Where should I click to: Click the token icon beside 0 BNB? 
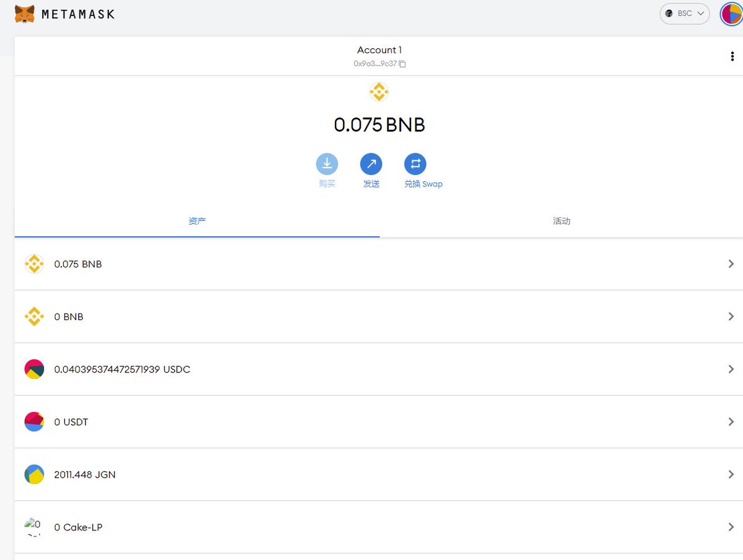pyautogui.click(x=34, y=317)
